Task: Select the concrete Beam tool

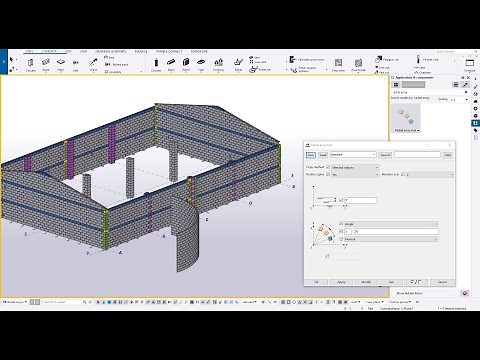Action: (171, 65)
